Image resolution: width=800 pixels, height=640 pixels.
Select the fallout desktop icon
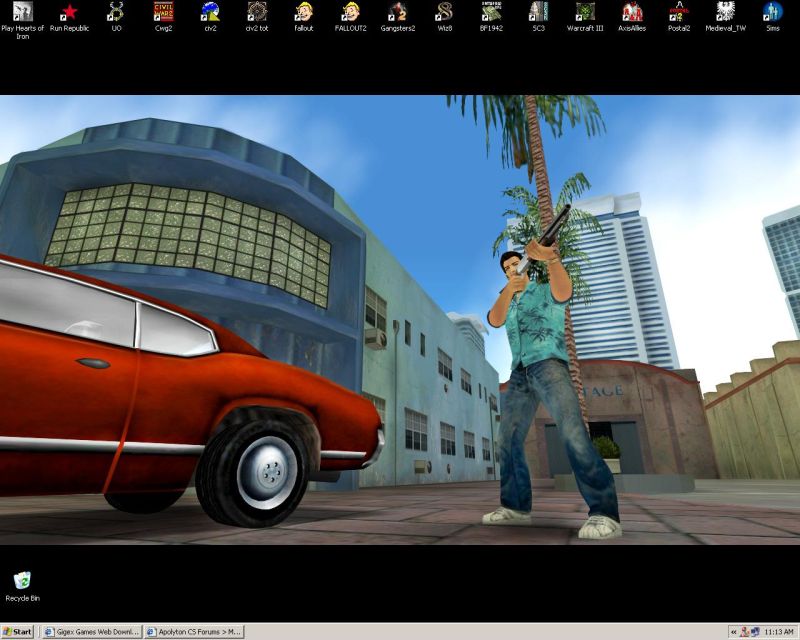tap(304, 13)
